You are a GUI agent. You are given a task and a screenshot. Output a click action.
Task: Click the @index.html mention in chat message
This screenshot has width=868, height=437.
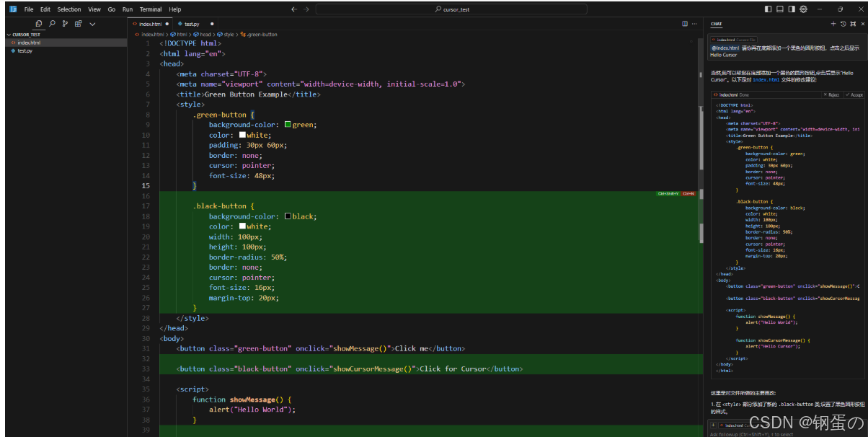coord(725,48)
